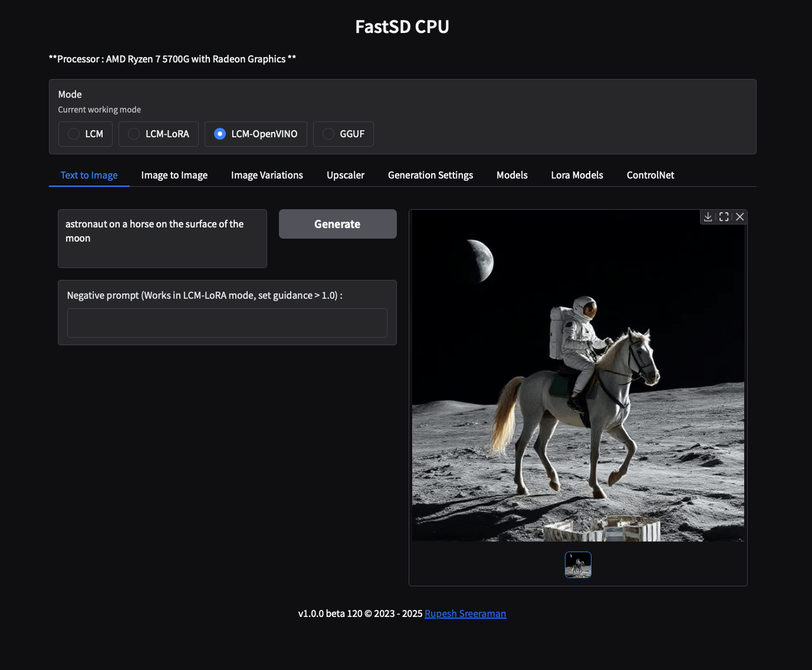Click the prompt text box

tap(162, 238)
